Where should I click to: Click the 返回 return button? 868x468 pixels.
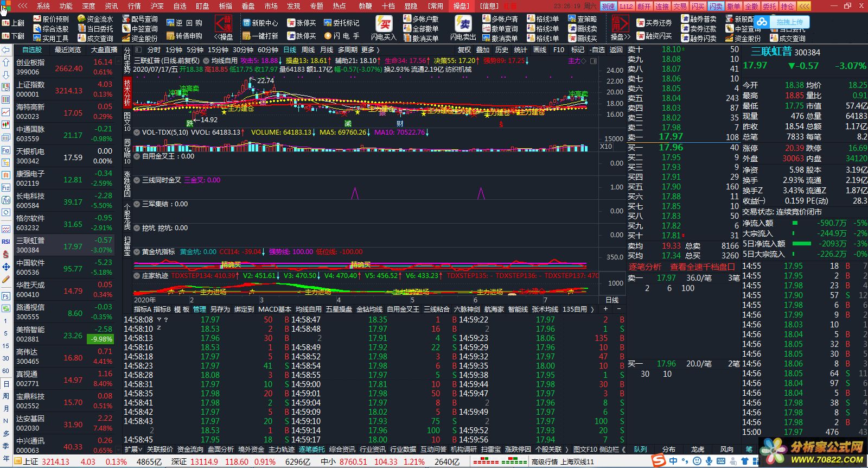click(616, 49)
